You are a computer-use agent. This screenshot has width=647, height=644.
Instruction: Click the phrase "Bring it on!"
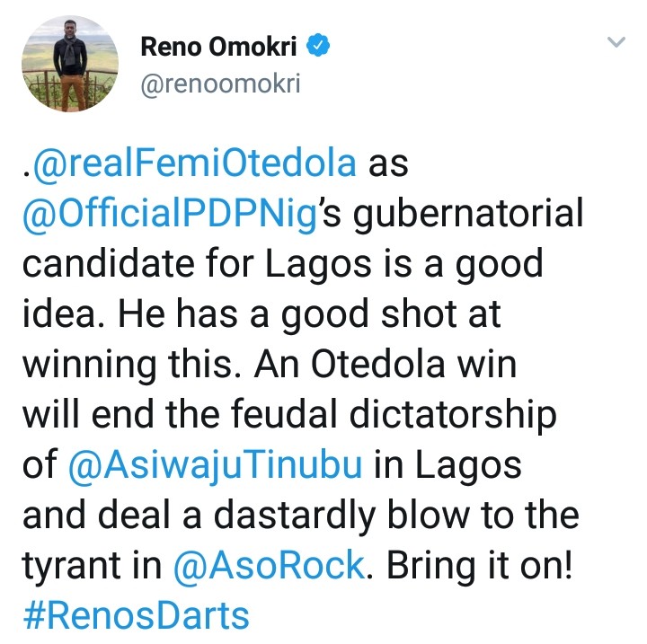click(x=483, y=567)
